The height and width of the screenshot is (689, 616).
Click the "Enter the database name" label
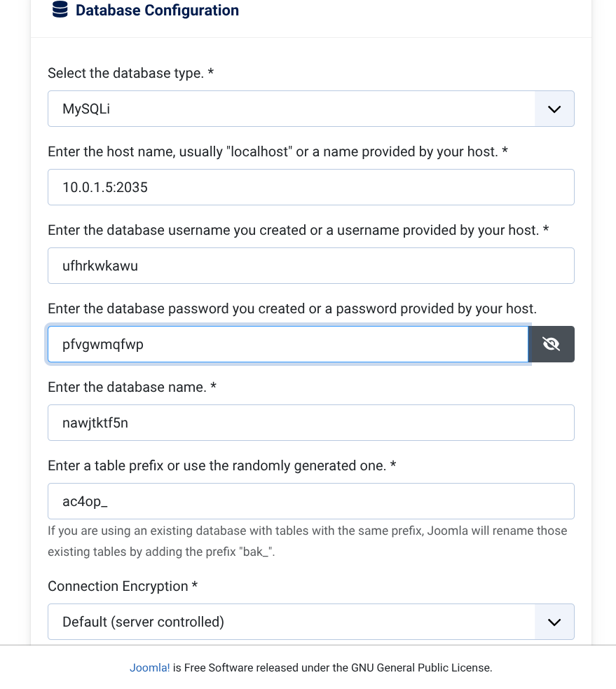tap(132, 387)
